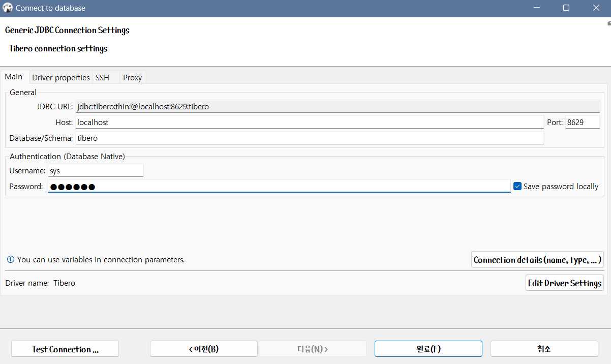611x364 pixels.
Task: Maximize the Connect to database window
Action: click(x=566, y=8)
